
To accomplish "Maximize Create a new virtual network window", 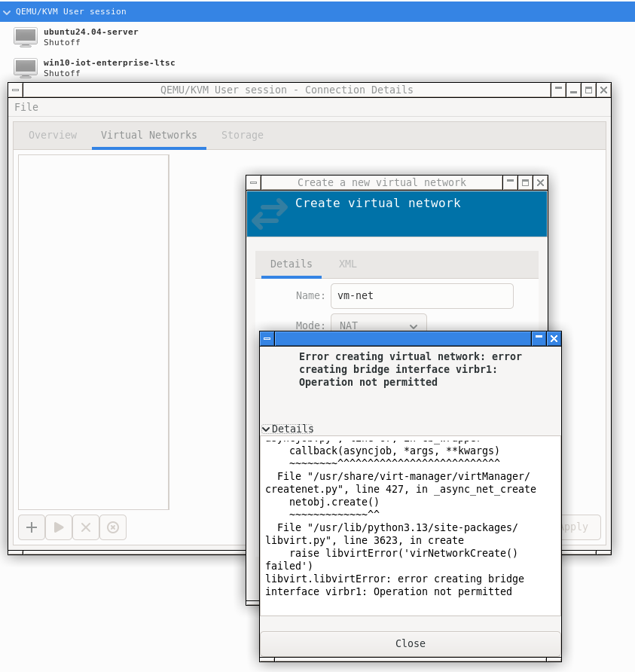I will pyautogui.click(x=525, y=182).
